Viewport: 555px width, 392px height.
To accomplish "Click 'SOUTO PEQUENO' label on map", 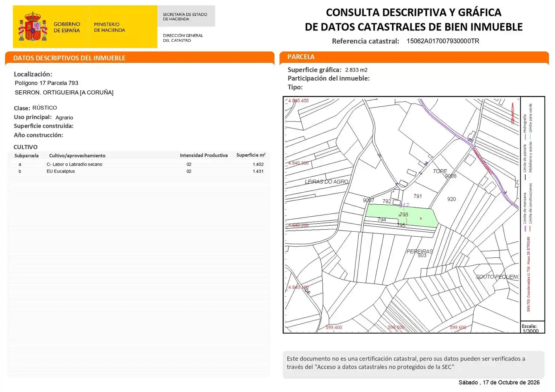I will 497,277.
